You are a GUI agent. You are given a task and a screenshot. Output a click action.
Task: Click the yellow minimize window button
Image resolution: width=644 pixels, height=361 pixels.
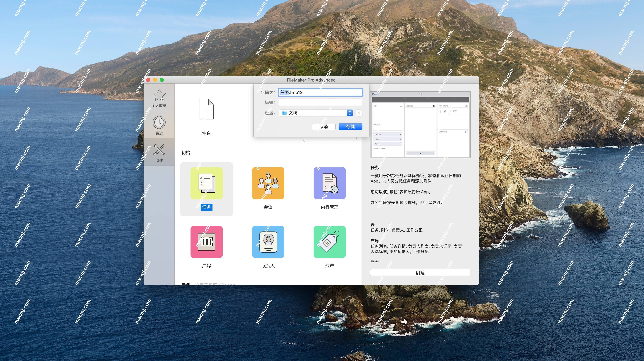(x=155, y=80)
